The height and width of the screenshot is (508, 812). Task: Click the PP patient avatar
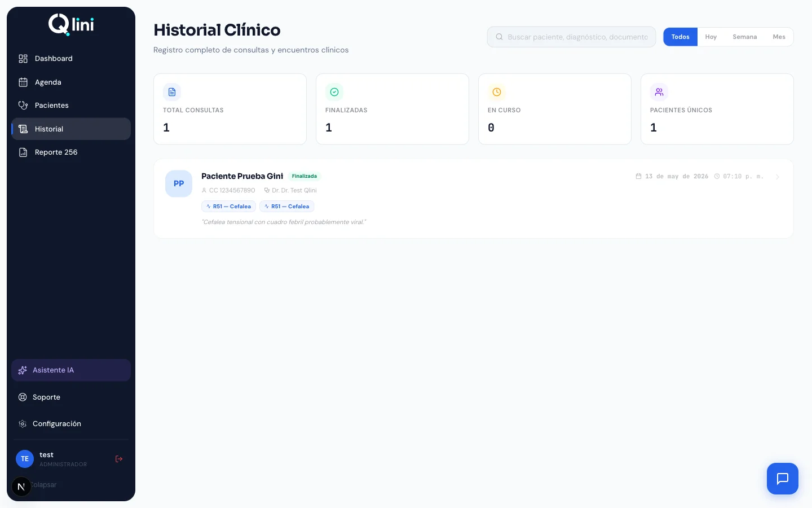point(179,183)
